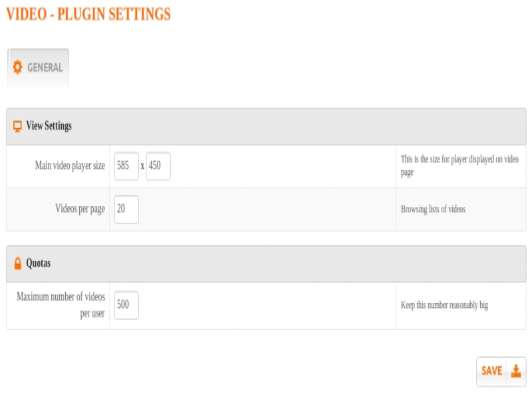Click the Keep this number reasonably big hint
The height and width of the screenshot is (399, 532).
[444, 305]
